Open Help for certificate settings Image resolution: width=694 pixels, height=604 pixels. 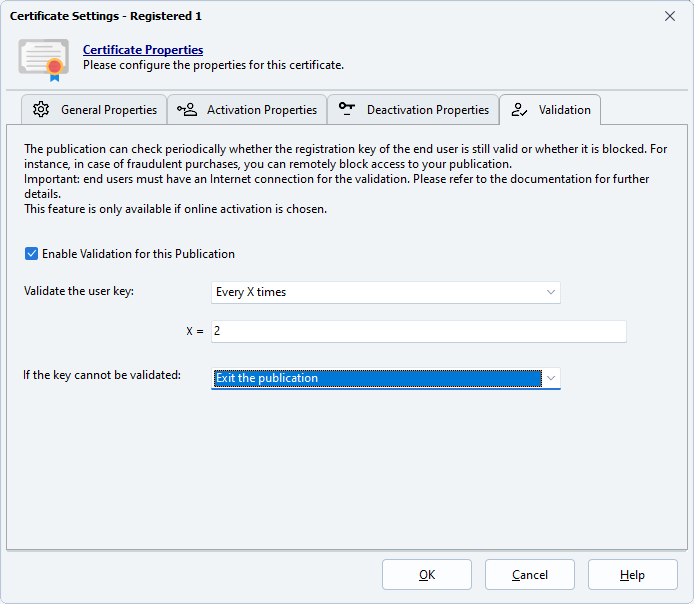(x=632, y=575)
